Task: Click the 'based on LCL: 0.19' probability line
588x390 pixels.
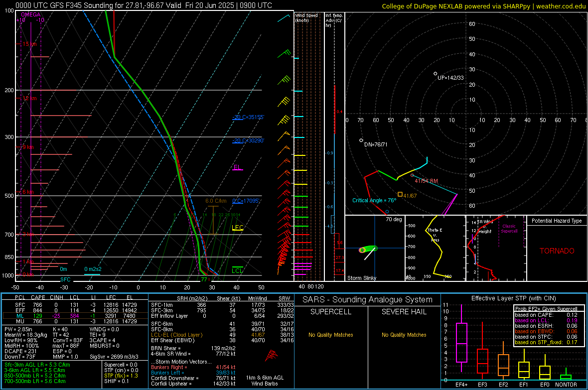Action: 546,320
